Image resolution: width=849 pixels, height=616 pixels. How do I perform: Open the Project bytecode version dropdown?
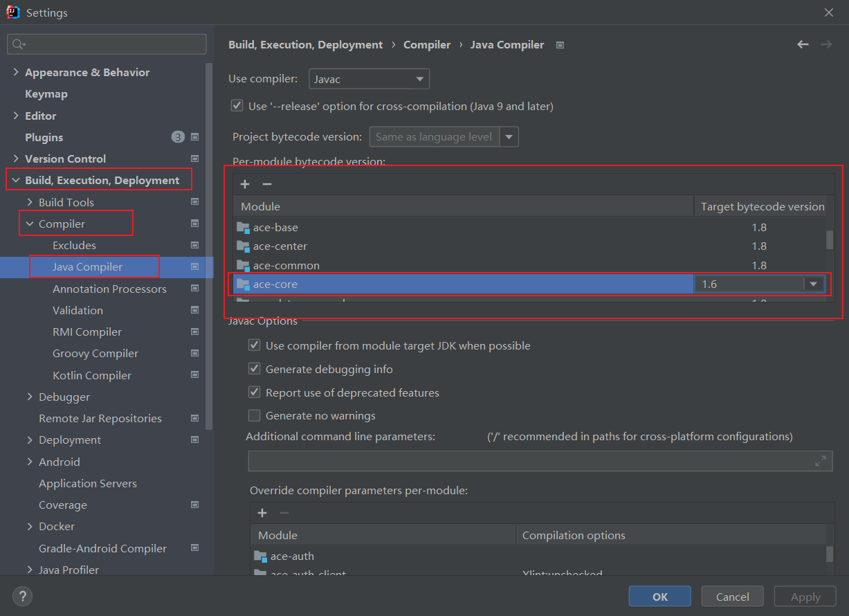point(509,137)
